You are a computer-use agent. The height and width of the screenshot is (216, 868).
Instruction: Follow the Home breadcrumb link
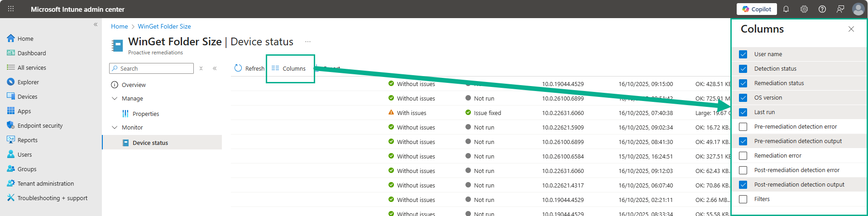coord(120,26)
